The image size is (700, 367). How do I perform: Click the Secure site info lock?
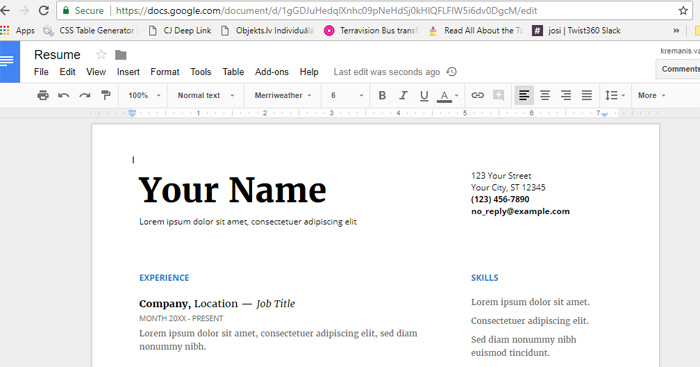coord(84,11)
